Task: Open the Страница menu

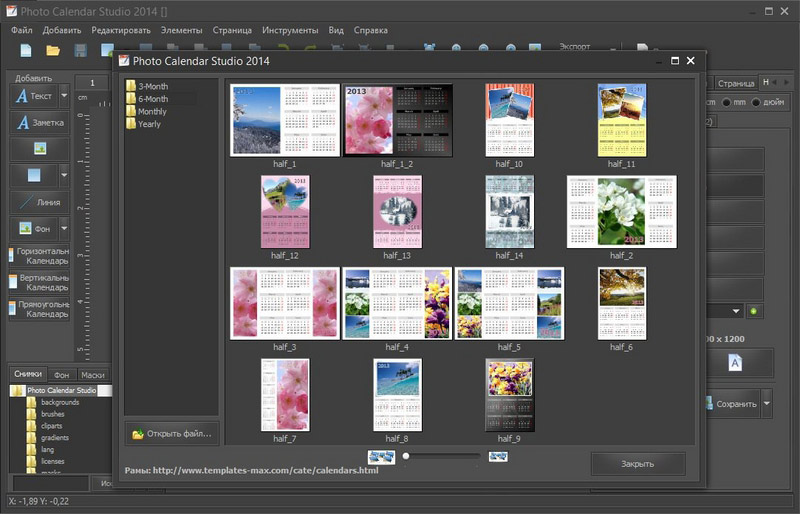Action: [x=232, y=30]
